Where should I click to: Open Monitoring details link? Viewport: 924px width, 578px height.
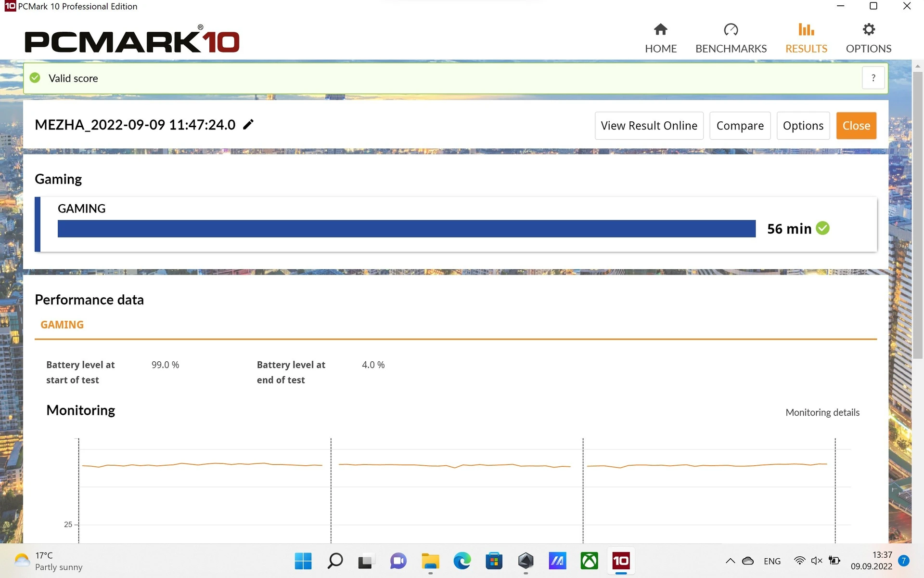tap(822, 412)
